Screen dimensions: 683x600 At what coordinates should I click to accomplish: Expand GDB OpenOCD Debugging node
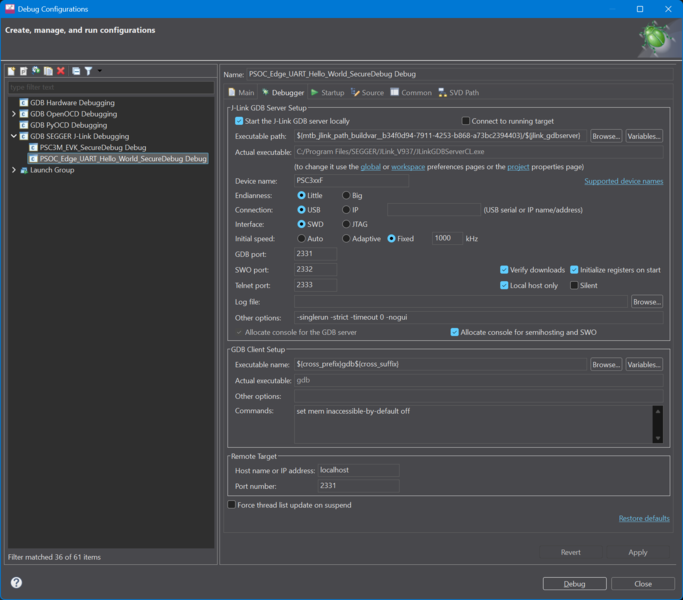14,114
